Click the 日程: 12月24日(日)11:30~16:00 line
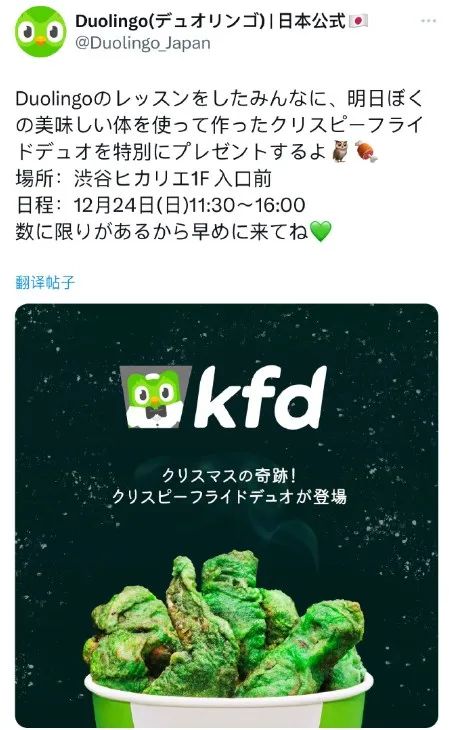This screenshot has height=730, width=449. pos(161,205)
